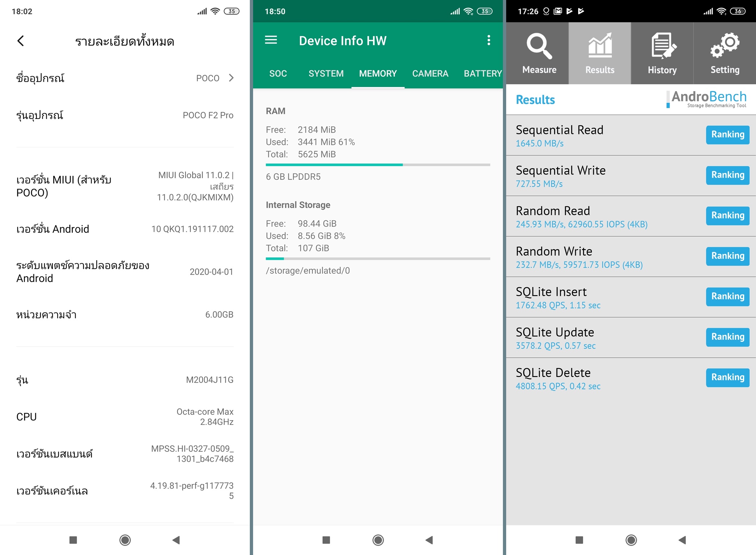
Task: Open three-dot overflow menu in Device Info HW
Action: (x=489, y=40)
